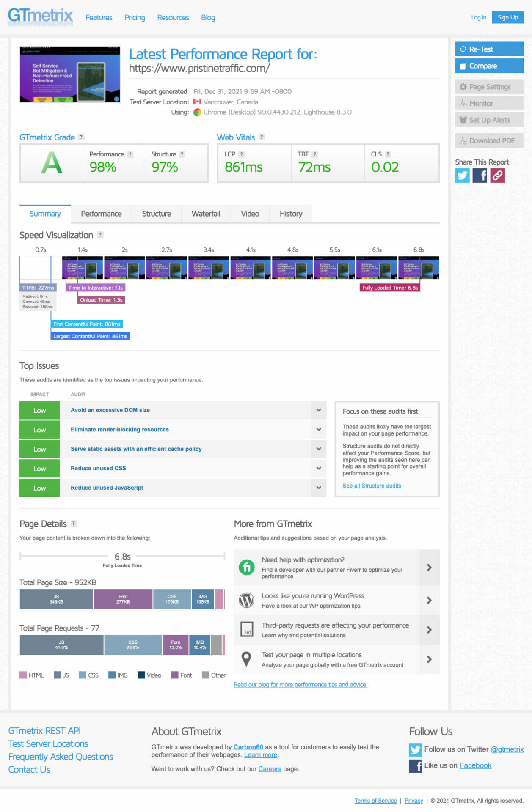The height and width of the screenshot is (812, 532).
Task: Click the map pin location icon
Action: click(246, 659)
